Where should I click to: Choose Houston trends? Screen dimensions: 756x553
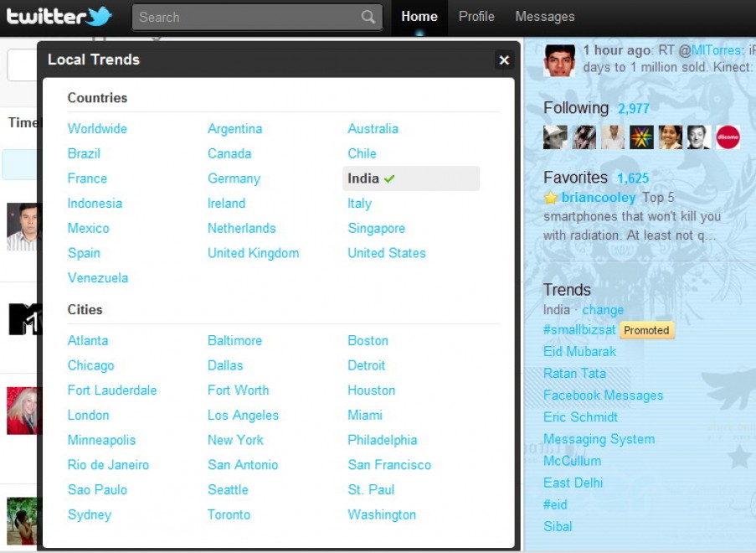[x=371, y=390]
